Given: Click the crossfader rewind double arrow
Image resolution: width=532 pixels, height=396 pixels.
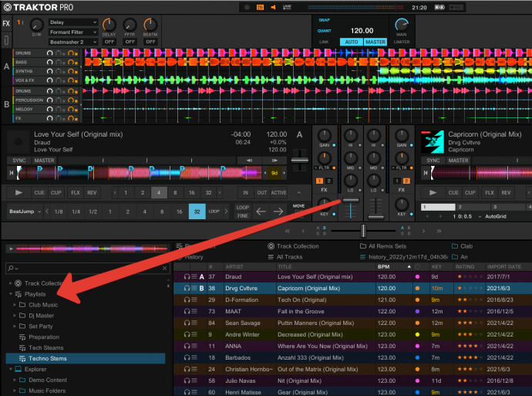Looking at the screenshot, I should 288,231.
